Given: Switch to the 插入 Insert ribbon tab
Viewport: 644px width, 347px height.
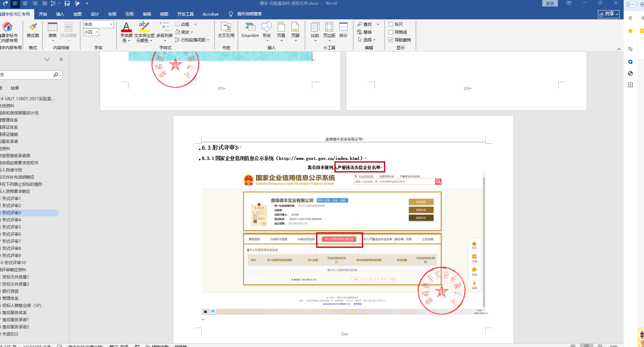Looking at the screenshot, I should (x=60, y=14).
